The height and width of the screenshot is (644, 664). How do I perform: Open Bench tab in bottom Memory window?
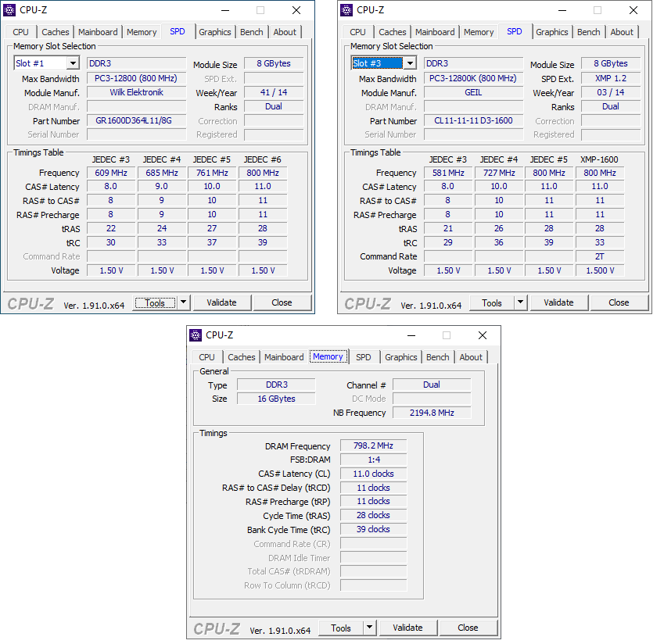(437, 357)
